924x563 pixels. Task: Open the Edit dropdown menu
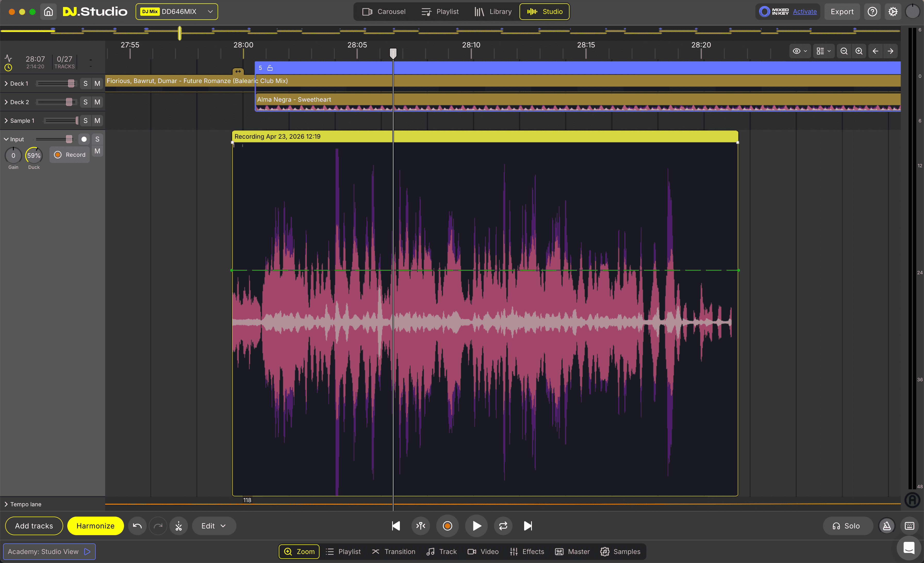214,526
